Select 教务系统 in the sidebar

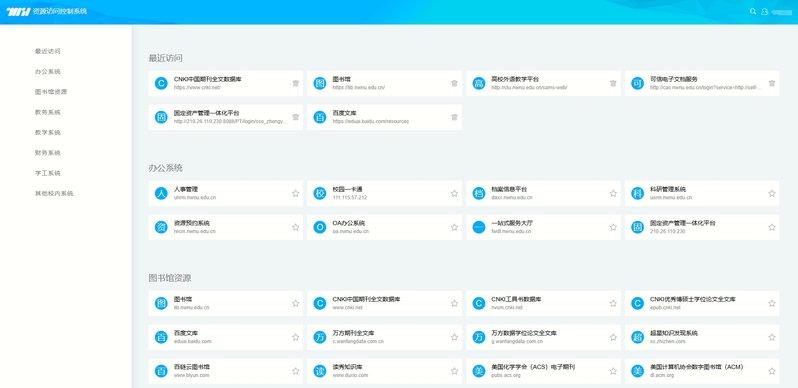pyautogui.click(x=48, y=113)
